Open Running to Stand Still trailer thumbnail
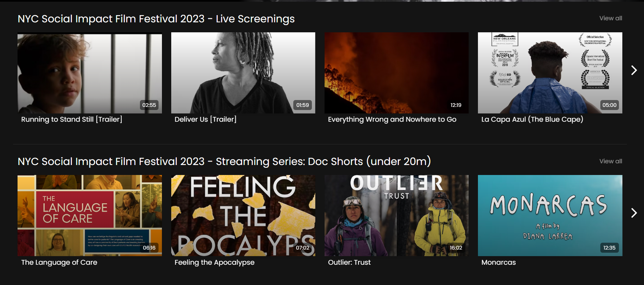Viewport: 644px width, 285px height. click(x=90, y=73)
